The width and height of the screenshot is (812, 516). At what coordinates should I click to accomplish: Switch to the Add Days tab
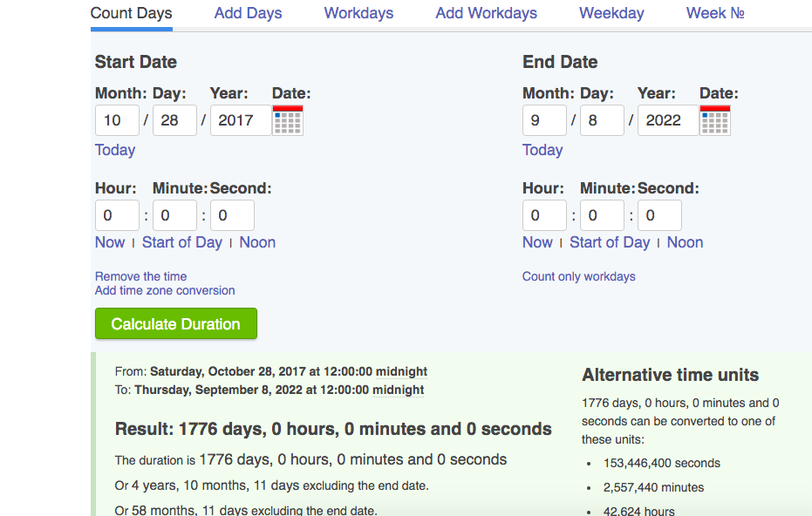click(248, 13)
